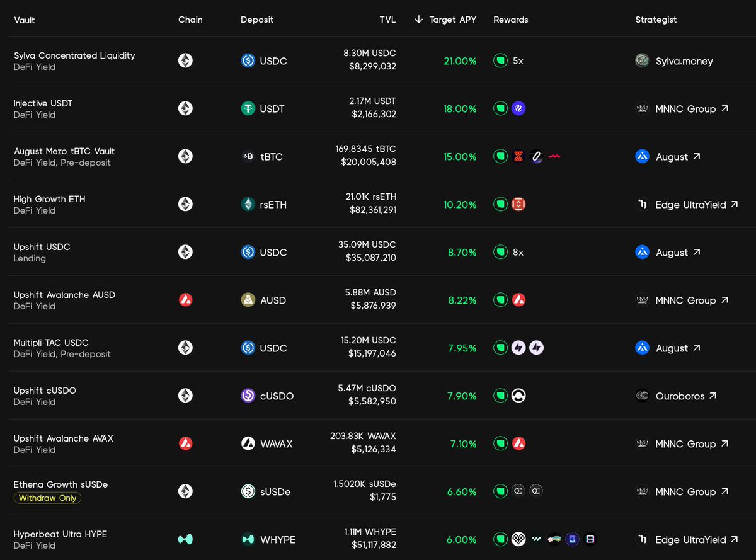Click the green points reward icon in Sylva row
This screenshot has width=756, height=560.
click(x=500, y=60)
